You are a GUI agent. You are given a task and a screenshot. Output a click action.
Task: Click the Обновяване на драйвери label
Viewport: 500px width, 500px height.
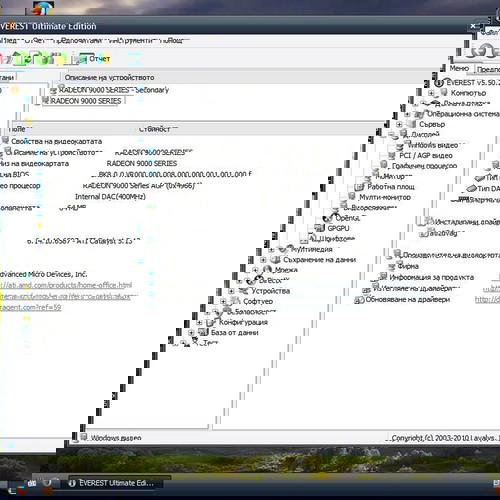(x=408, y=299)
